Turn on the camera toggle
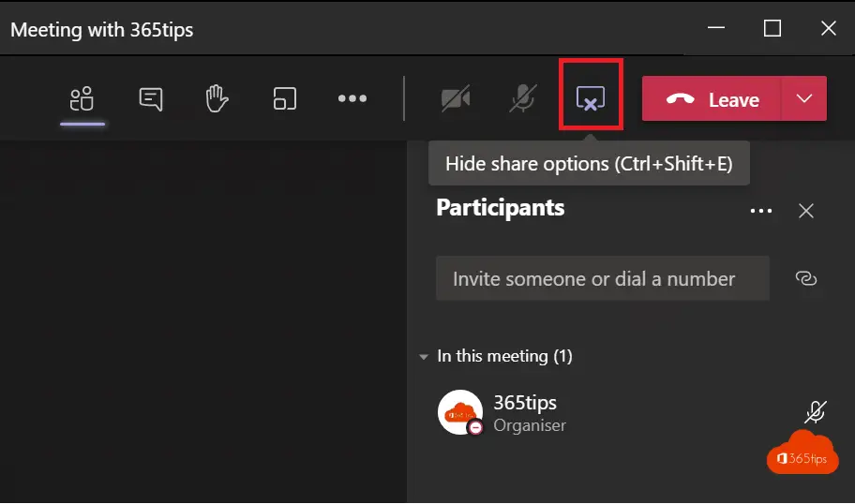Viewport: 855px width, 504px height. tap(456, 98)
